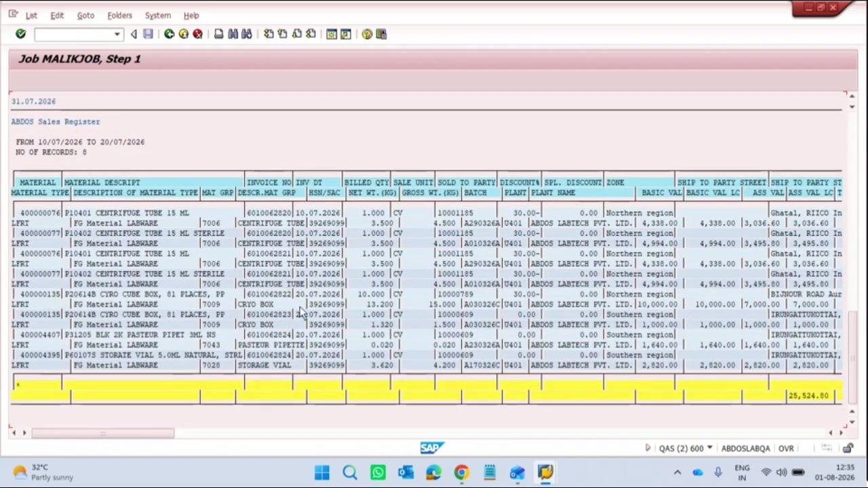
Task: Click the Windows Start button
Action: (x=322, y=472)
